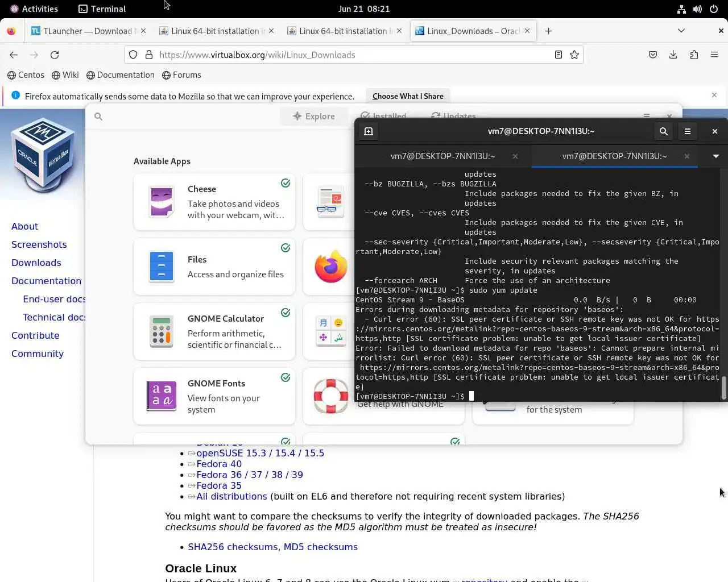This screenshot has height=582, width=728.
Task: Open the terminal hamburger menu
Action: (688, 131)
